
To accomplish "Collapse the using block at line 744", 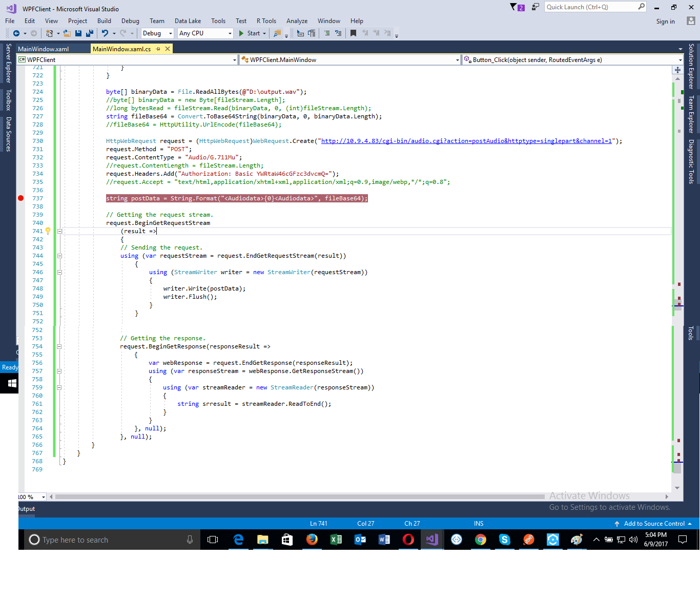I will tap(59, 256).
